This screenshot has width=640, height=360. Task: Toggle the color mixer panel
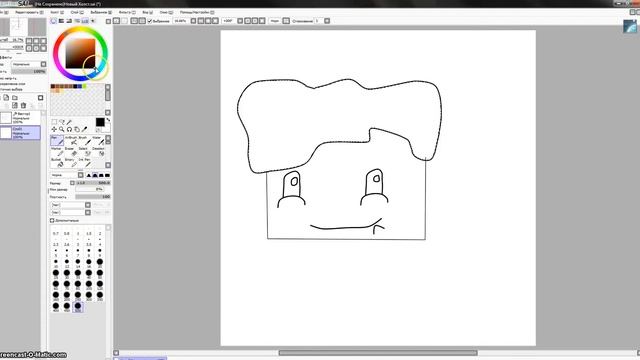pyautogui.click(x=77, y=21)
